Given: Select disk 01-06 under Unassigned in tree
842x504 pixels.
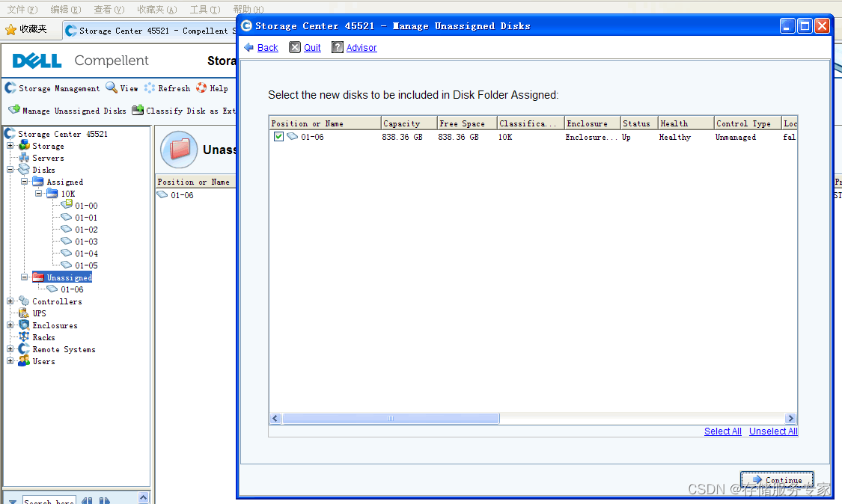Looking at the screenshot, I should [72, 289].
